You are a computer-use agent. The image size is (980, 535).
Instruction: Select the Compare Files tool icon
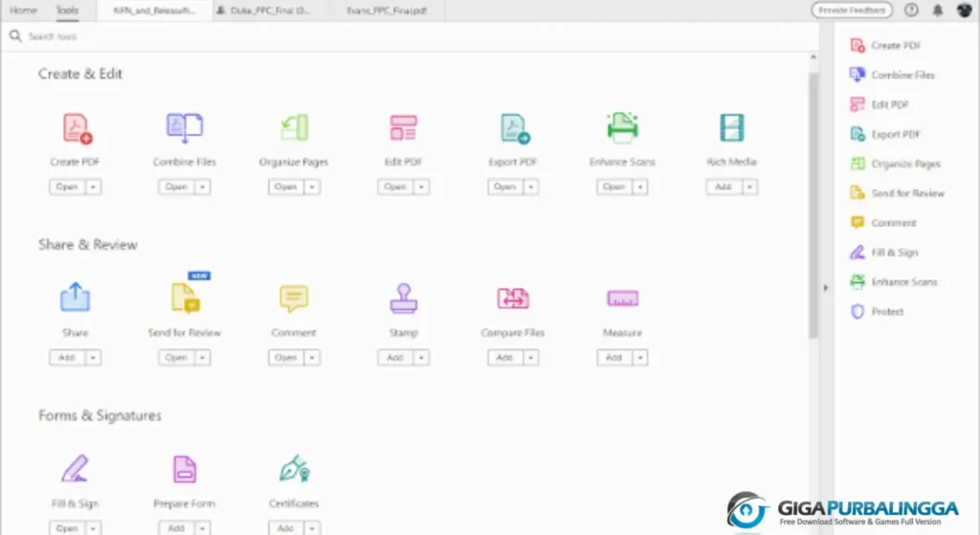point(513,298)
